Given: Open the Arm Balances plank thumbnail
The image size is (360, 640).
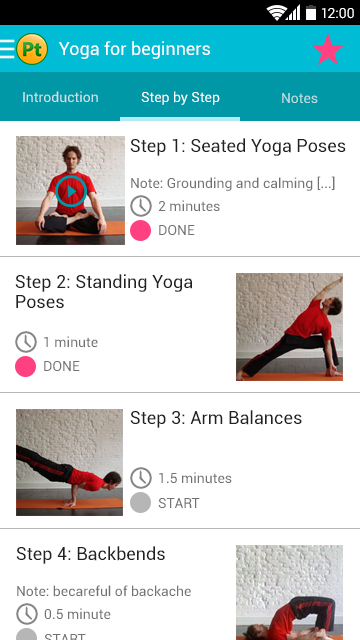Looking at the screenshot, I should (69, 462).
